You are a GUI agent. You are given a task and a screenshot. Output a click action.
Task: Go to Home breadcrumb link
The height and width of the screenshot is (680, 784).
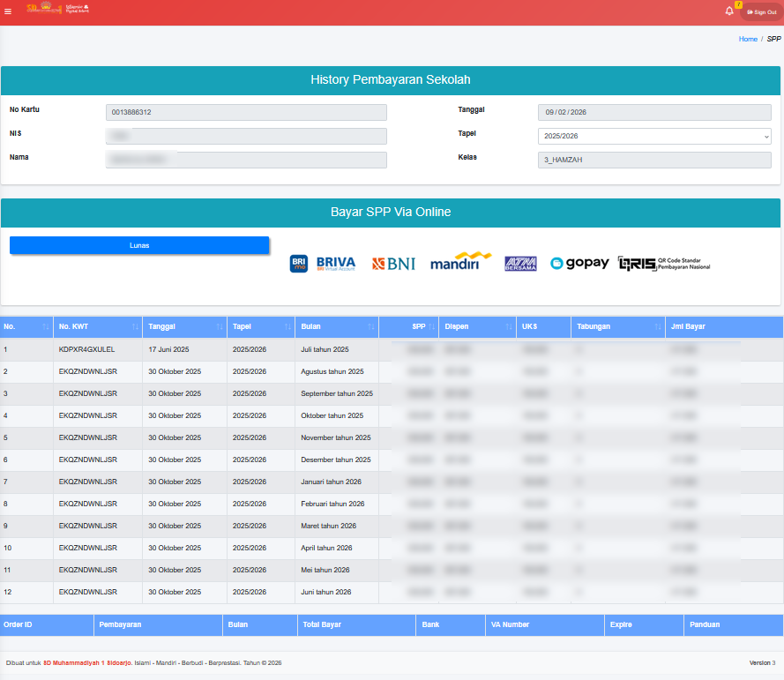[x=748, y=40]
